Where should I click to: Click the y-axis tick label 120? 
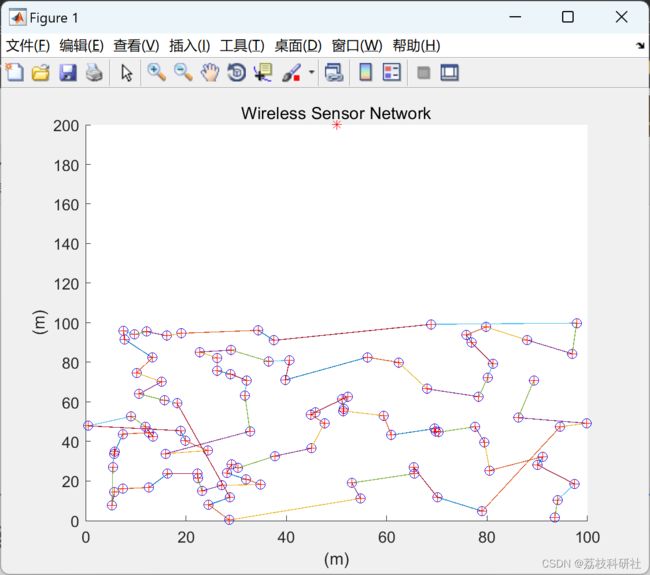(x=66, y=284)
